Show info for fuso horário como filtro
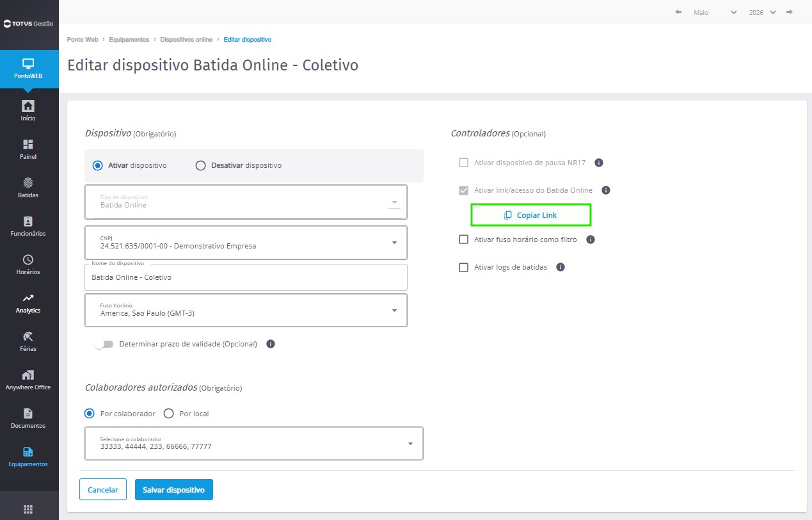This screenshot has width=812, height=520. click(591, 240)
